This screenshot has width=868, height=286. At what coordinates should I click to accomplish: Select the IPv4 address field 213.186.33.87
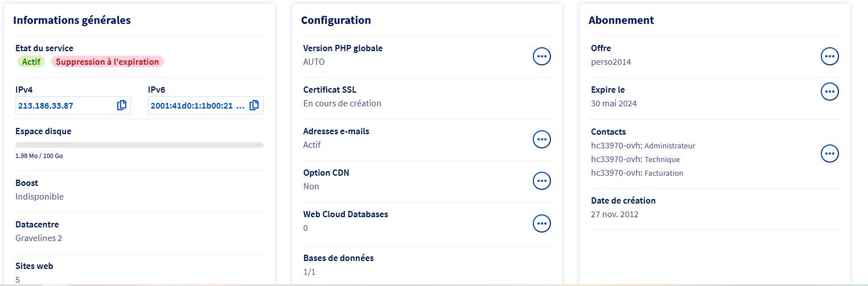point(64,105)
